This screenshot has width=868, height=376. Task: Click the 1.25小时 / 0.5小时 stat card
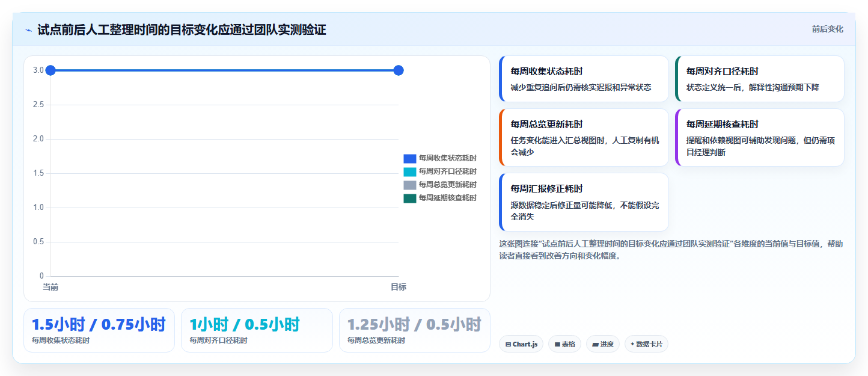[414, 330]
